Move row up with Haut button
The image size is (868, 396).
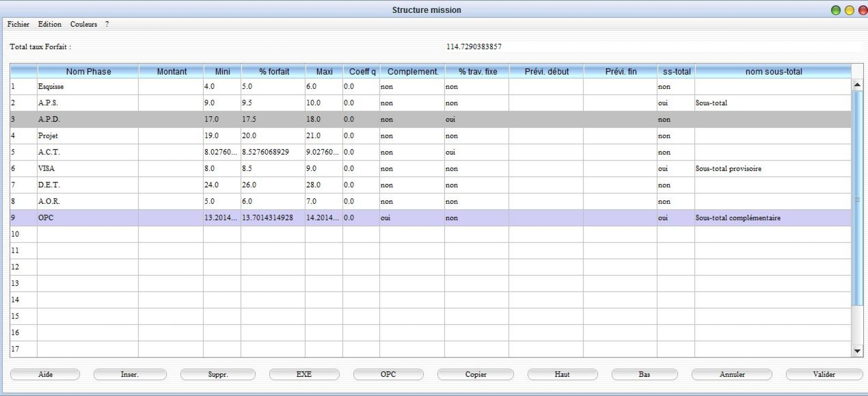tap(562, 374)
